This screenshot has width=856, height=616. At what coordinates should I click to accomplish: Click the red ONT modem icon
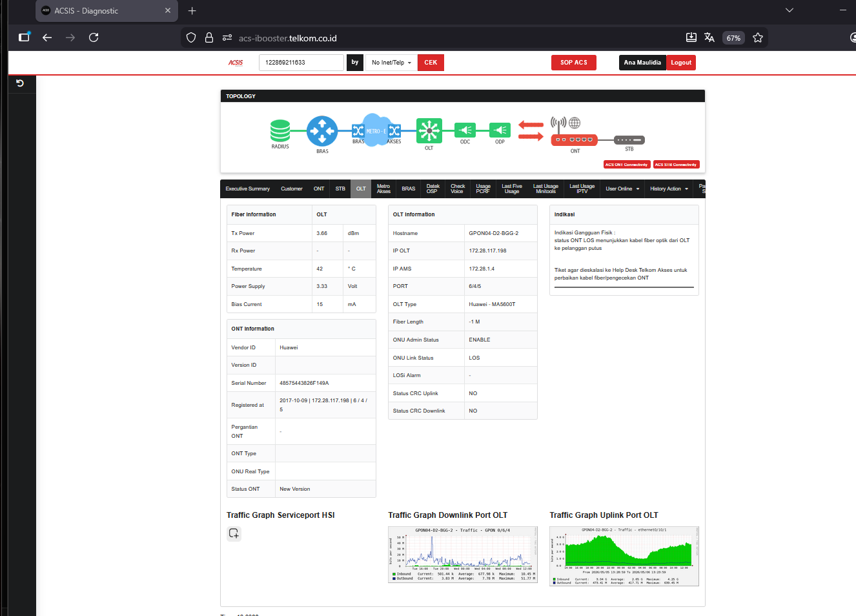574,139
